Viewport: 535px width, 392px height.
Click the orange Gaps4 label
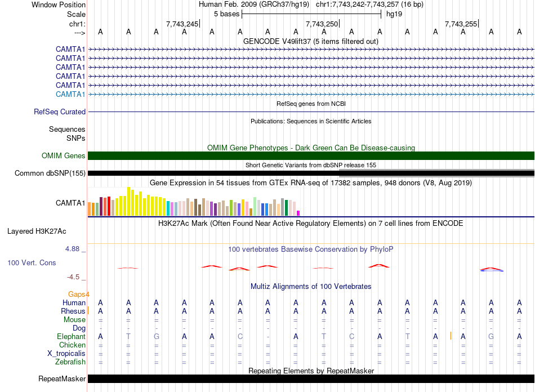tap(78, 294)
